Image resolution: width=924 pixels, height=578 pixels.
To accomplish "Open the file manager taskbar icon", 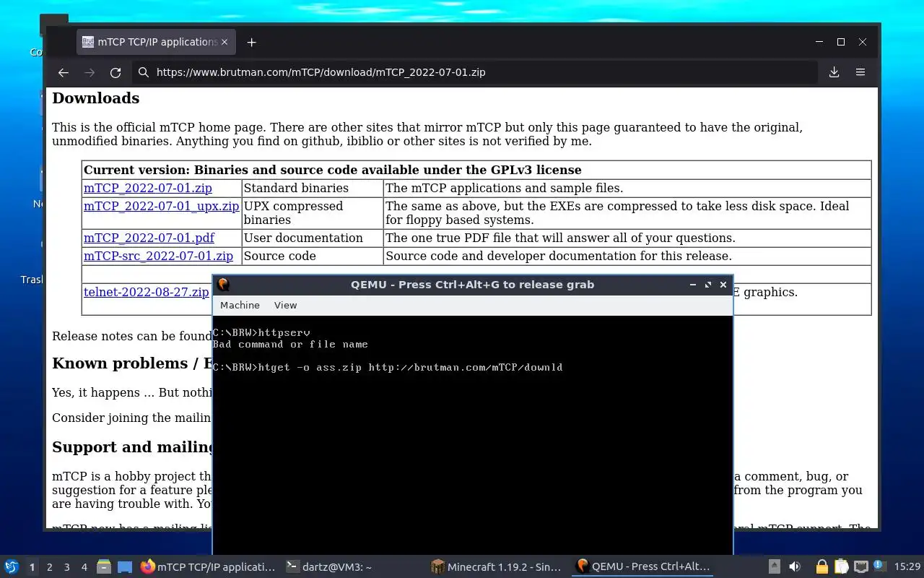I will coord(104,567).
